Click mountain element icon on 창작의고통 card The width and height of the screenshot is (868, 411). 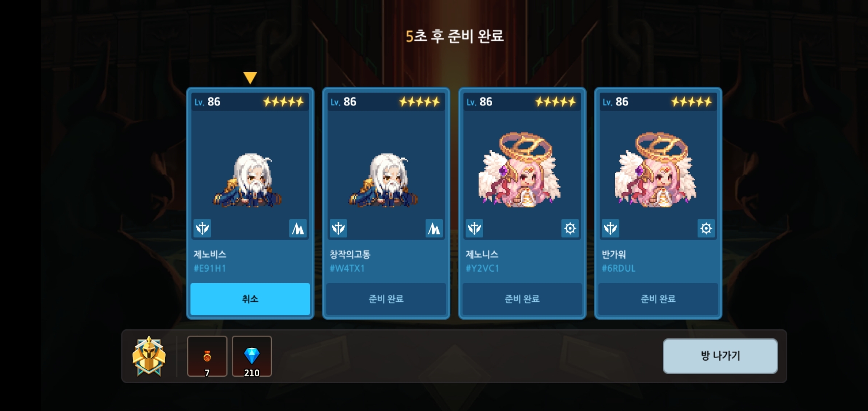click(x=434, y=228)
